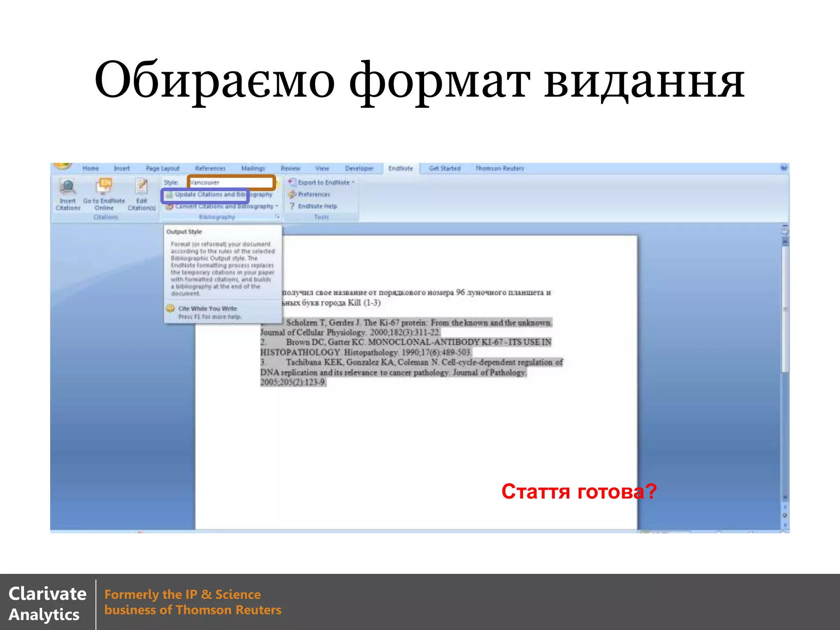This screenshot has height=630, width=840.
Task: Open the References ribbon tab
Action: pos(210,169)
